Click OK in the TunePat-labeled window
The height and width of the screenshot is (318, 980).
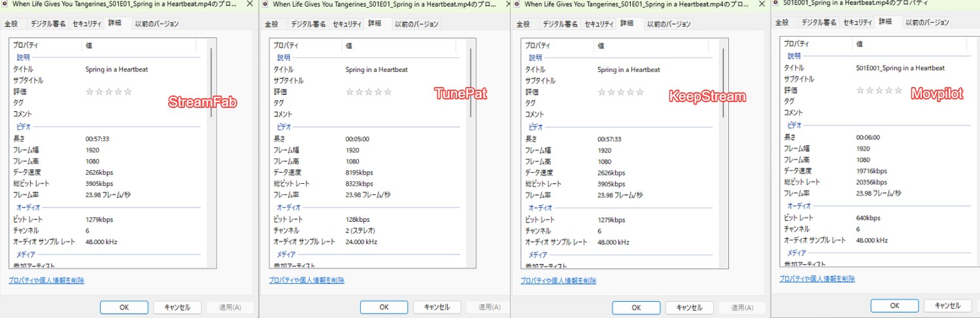coord(384,308)
